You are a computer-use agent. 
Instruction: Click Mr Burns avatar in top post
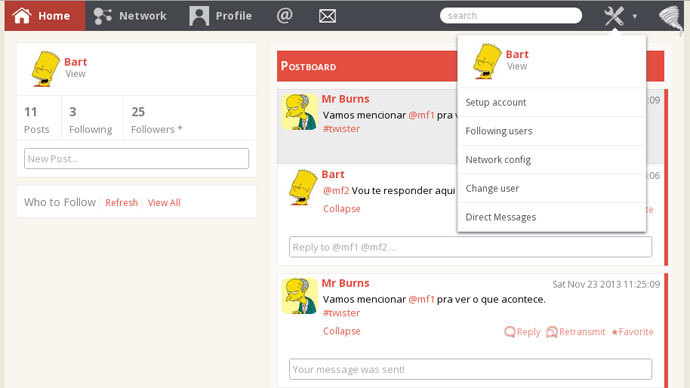[299, 112]
